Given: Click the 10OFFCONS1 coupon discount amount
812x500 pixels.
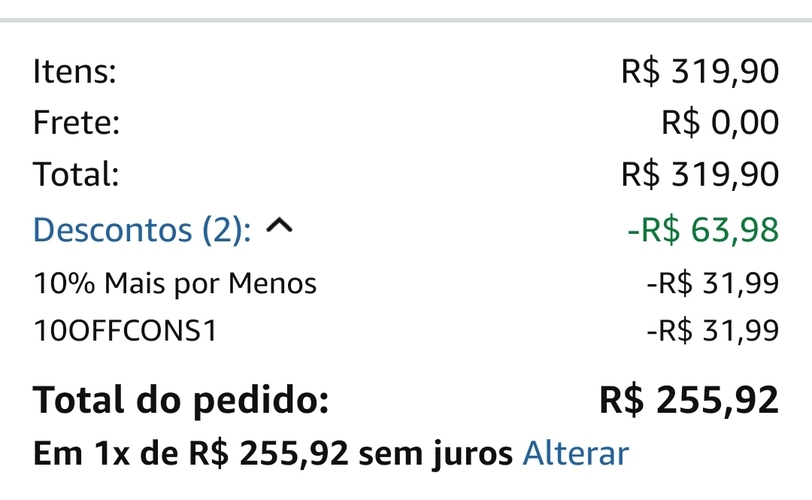Looking at the screenshot, I should pyautogui.click(x=712, y=331).
